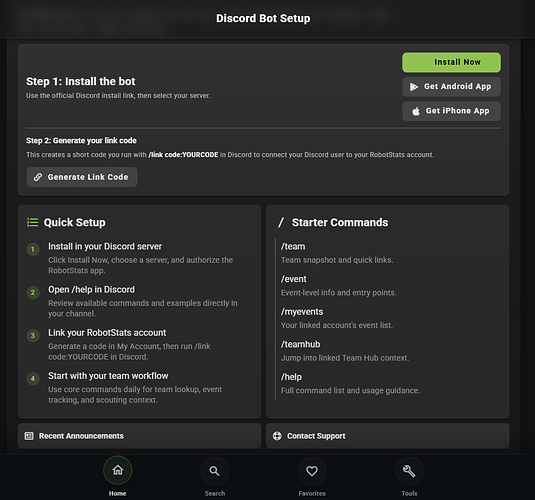535x500 pixels.
Task: Click the 'Starter Commands' section title
Action: pos(340,223)
